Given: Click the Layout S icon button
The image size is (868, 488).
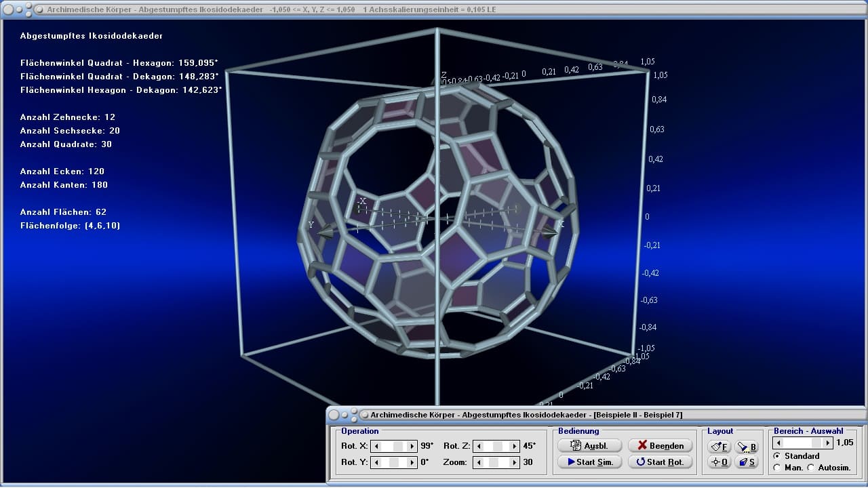Looking at the screenshot, I should click(x=747, y=462).
